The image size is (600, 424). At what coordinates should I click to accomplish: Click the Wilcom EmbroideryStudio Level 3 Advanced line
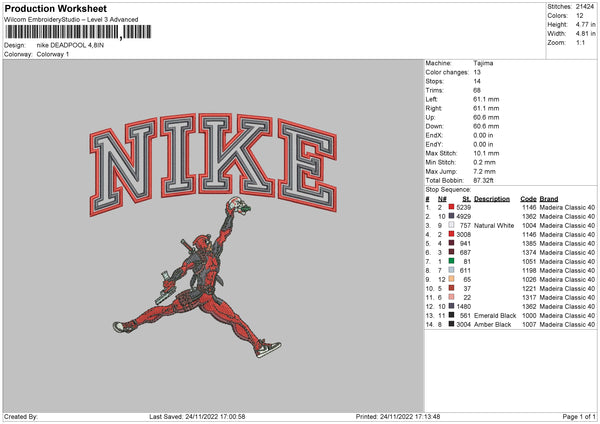(71, 20)
